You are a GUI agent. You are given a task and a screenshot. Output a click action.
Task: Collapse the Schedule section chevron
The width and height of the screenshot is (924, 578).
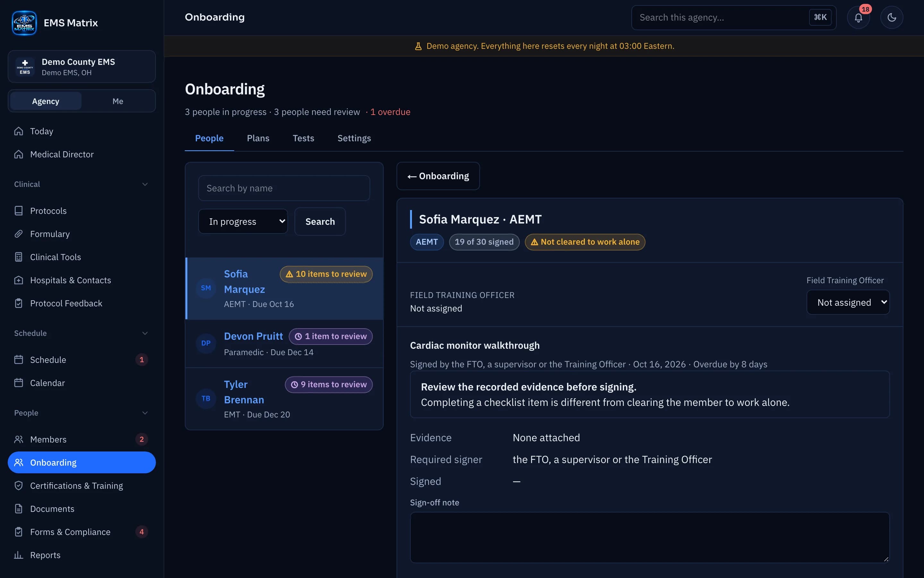click(x=145, y=333)
